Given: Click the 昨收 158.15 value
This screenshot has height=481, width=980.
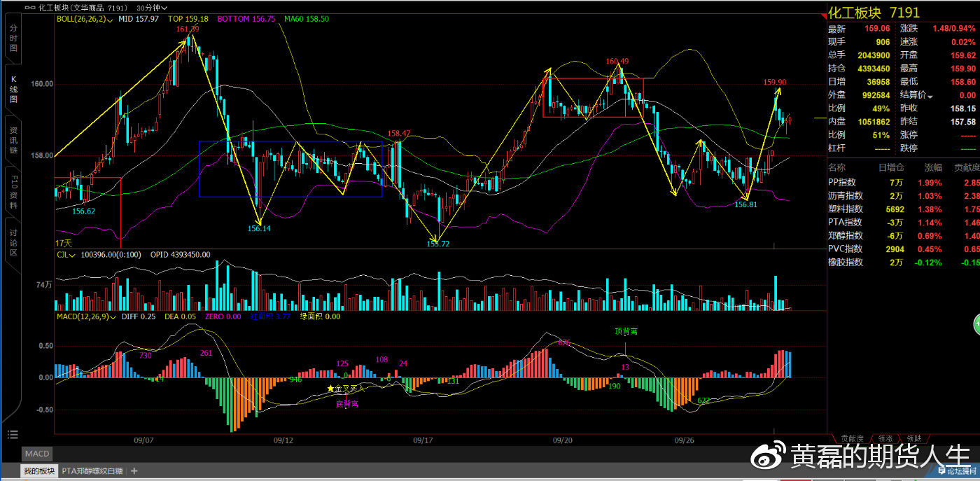Looking at the screenshot, I should pos(963,109).
